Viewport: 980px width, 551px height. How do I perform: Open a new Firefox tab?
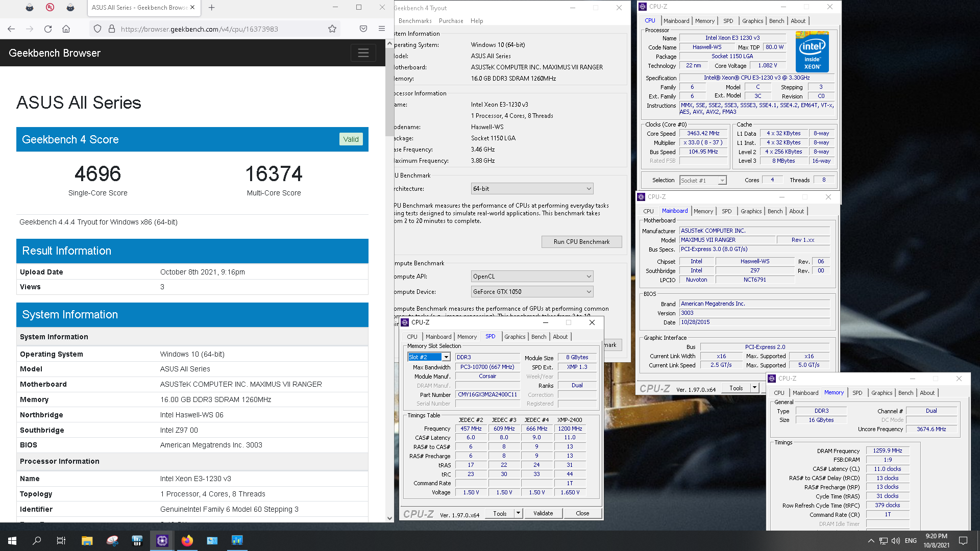212,8
